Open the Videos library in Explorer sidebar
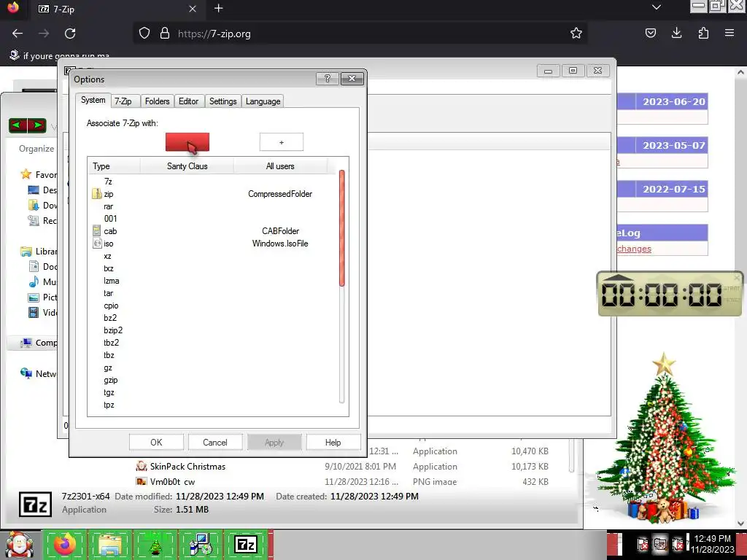Screen dimensions: 747x560 pyautogui.click(x=42, y=312)
